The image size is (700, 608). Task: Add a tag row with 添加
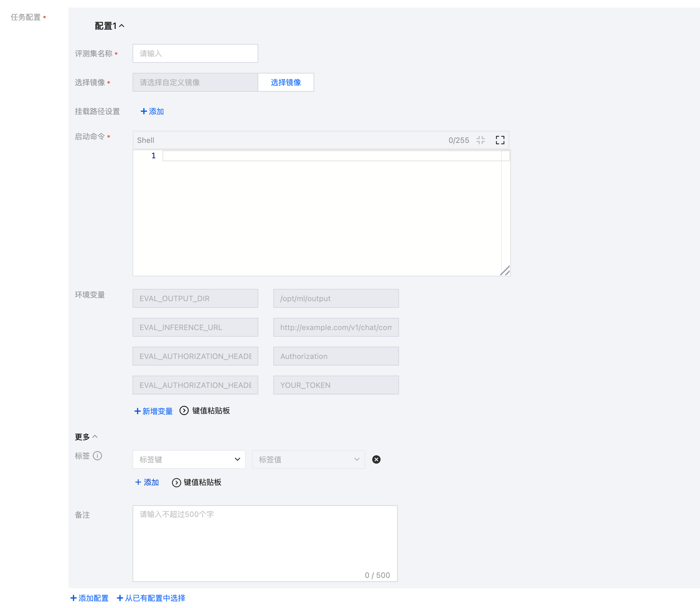coord(147,482)
